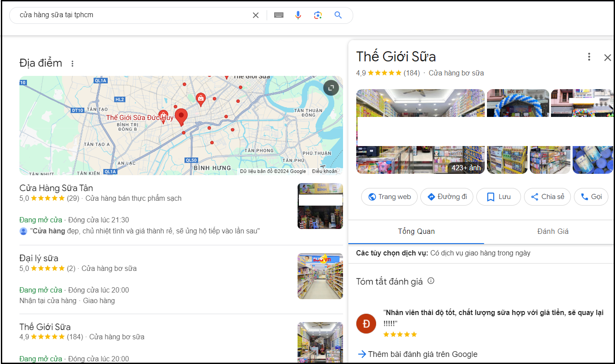The image size is (615, 364).
Task: Open more options next to Địa điểm
Action: 72,64
